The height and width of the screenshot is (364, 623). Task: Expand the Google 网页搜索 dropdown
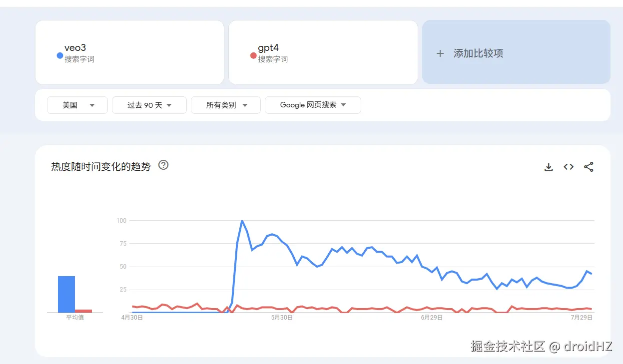pos(313,105)
